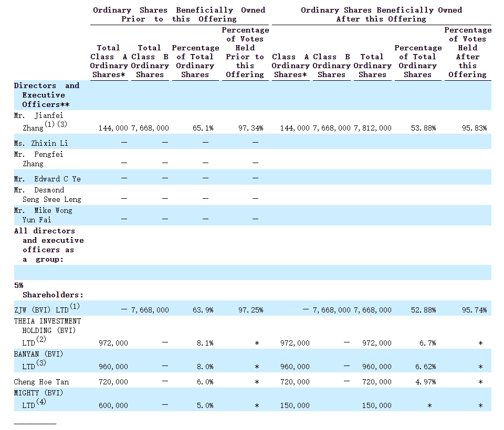Select the row label 'Ms. Zhixin Li'
Viewport: 504px width, 430px height.
click(x=41, y=143)
